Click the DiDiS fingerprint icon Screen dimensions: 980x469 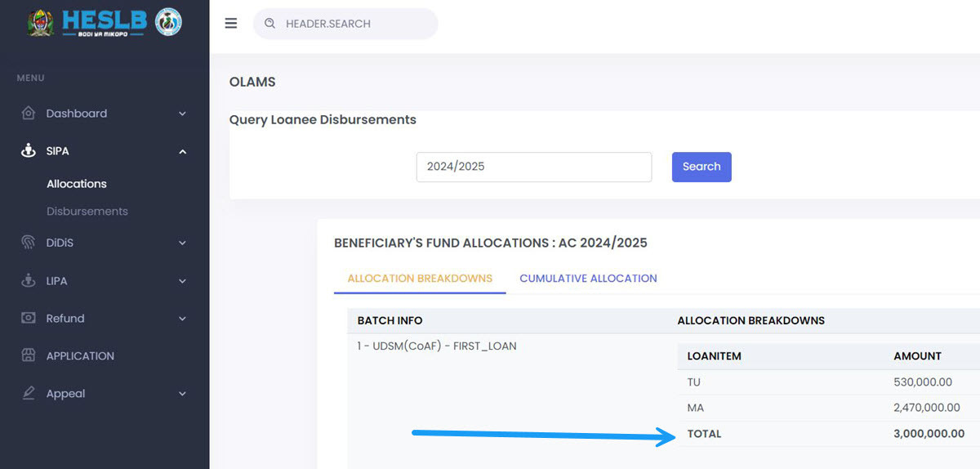click(x=29, y=243)
